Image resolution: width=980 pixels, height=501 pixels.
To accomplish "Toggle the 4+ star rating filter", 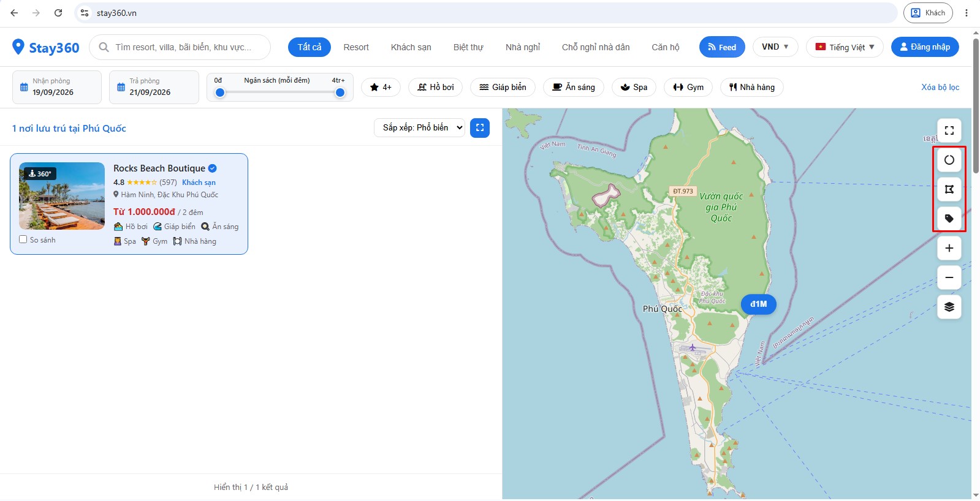I will tap(381, 87).
